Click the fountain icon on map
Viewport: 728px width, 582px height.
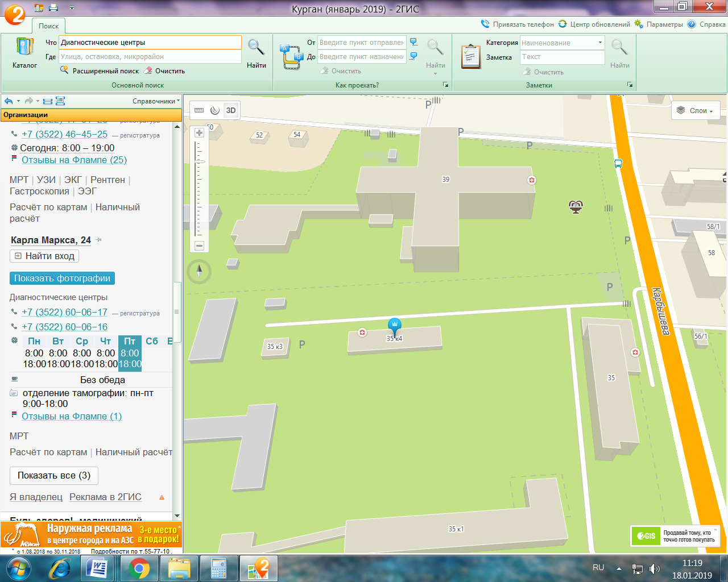[576, 206]
